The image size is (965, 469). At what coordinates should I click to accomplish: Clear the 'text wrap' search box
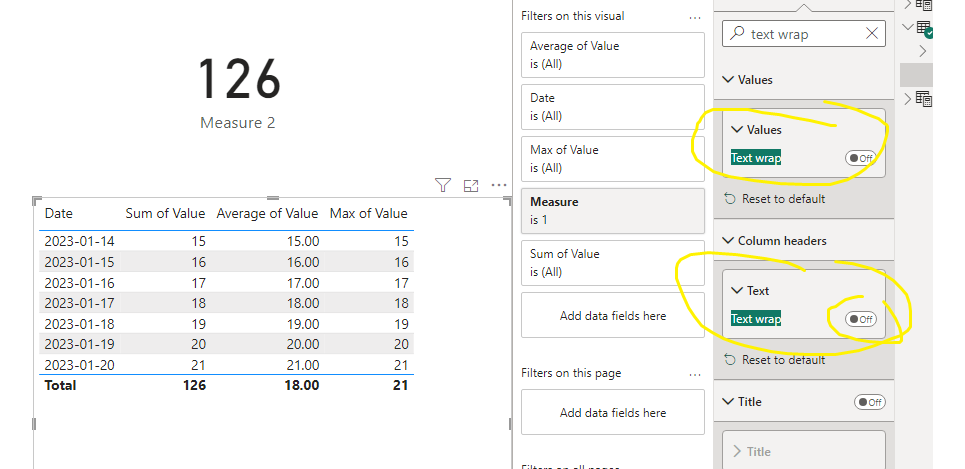(871, 34)
